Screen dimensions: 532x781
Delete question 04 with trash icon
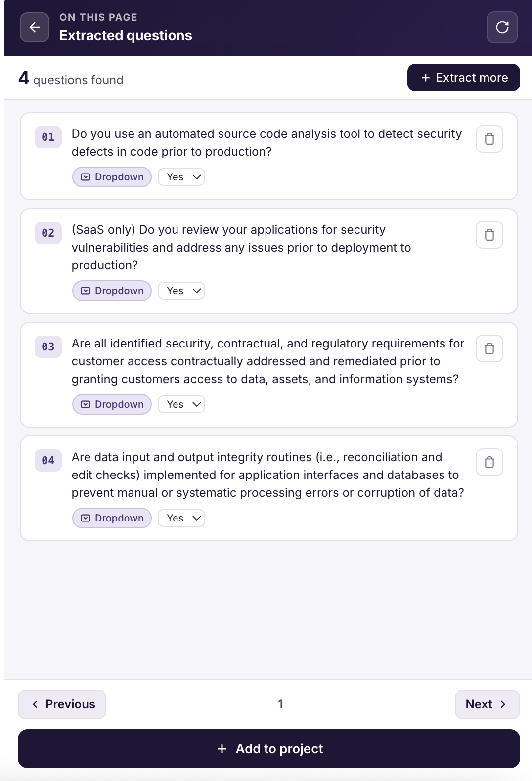[489, 462]
